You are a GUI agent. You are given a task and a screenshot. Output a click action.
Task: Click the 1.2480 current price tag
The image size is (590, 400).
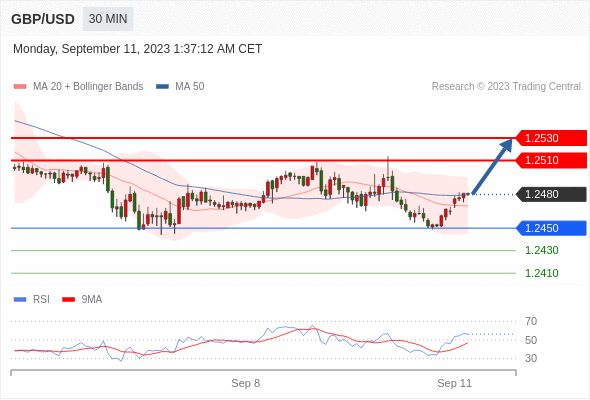[551, 195]
